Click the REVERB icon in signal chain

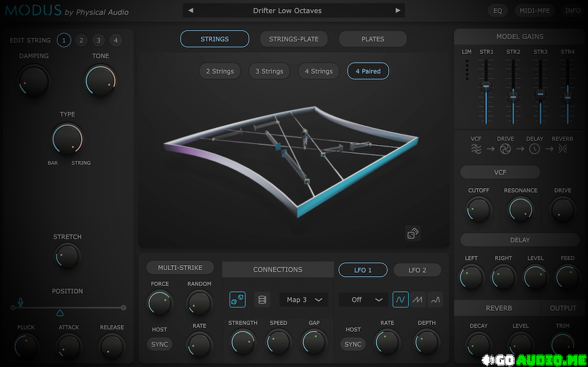pyautogui.click(x=562, y=149)
